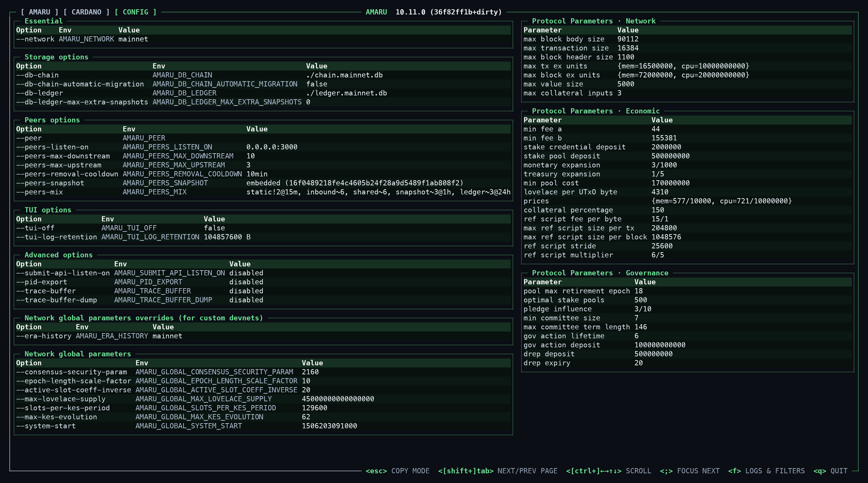
Task: Select the gov action deposit value
Action: [660, 345]
